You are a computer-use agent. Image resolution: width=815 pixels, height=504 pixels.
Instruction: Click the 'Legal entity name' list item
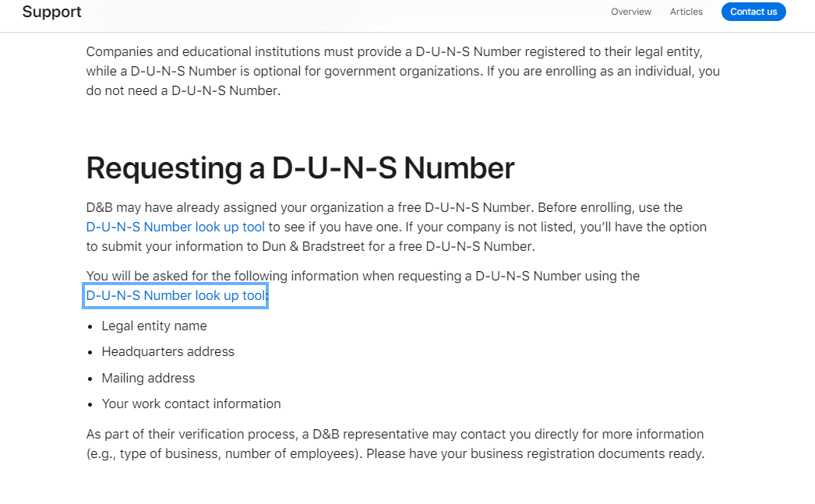(x=153, y=326)
